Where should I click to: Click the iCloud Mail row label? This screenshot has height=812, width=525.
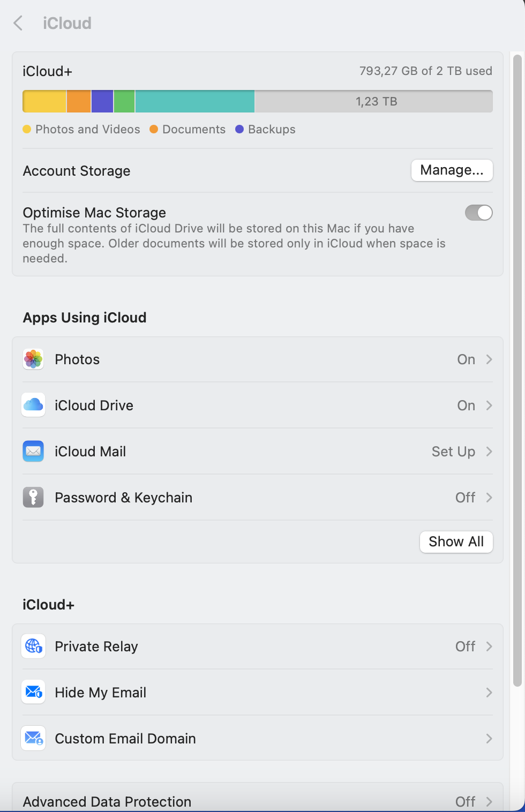tap(90, 452)
